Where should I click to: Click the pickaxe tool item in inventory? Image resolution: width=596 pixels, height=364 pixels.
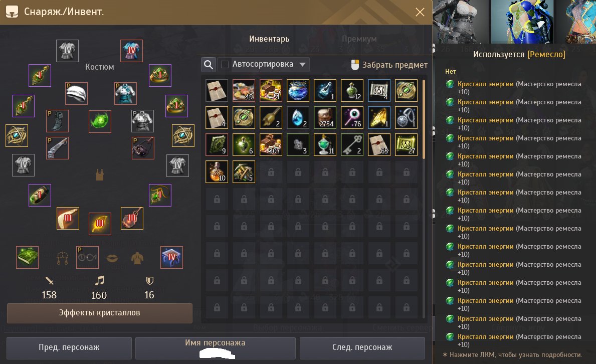pyautogui.click(x=244, y=171)
